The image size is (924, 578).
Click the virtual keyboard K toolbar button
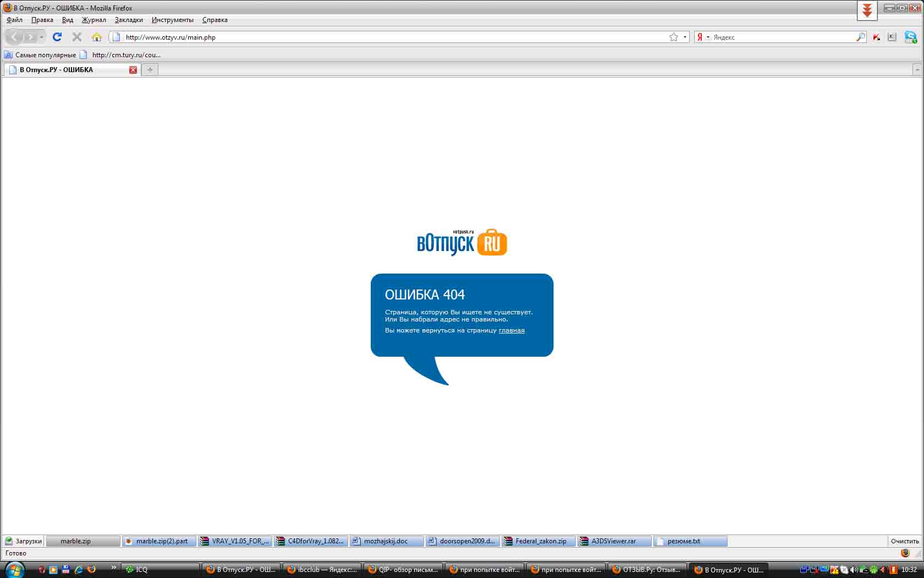click(x=892, y=37)
